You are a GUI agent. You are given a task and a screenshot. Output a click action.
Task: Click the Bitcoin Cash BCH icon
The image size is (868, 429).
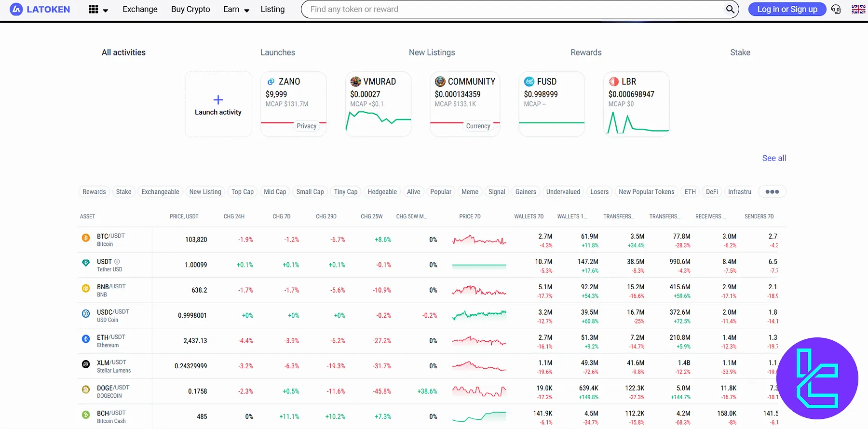tap(86, 415)
